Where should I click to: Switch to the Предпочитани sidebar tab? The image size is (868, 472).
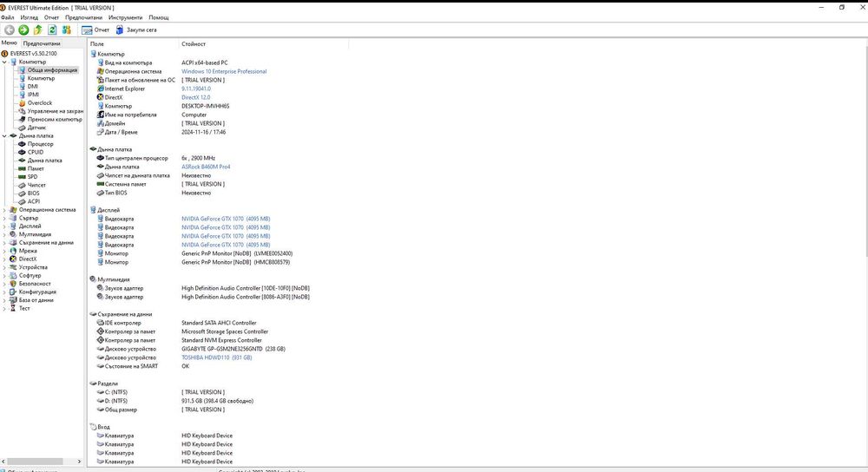coord(42,43)
